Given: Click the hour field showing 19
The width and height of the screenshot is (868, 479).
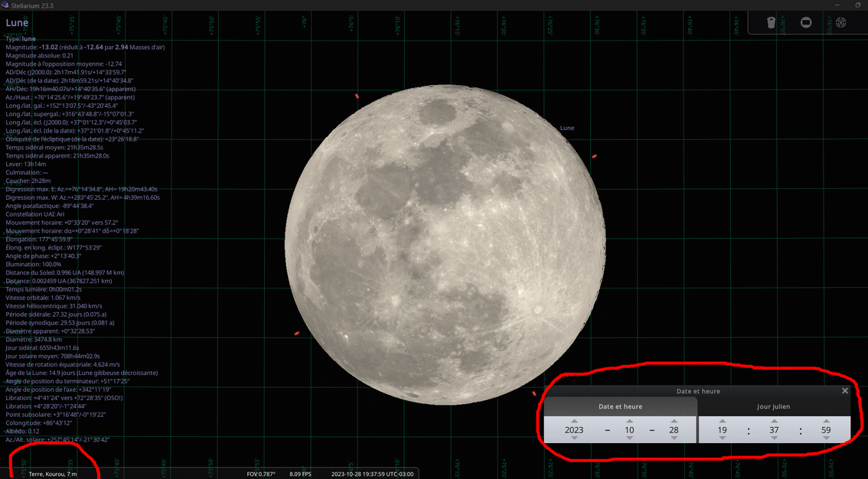Looking at the screenshot, I should point(722,430).
